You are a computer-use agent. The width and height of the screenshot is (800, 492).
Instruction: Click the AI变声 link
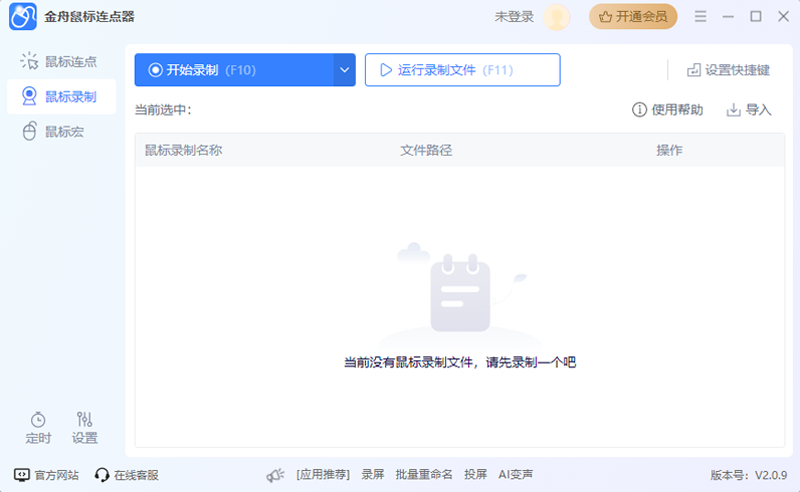[516, 475]
